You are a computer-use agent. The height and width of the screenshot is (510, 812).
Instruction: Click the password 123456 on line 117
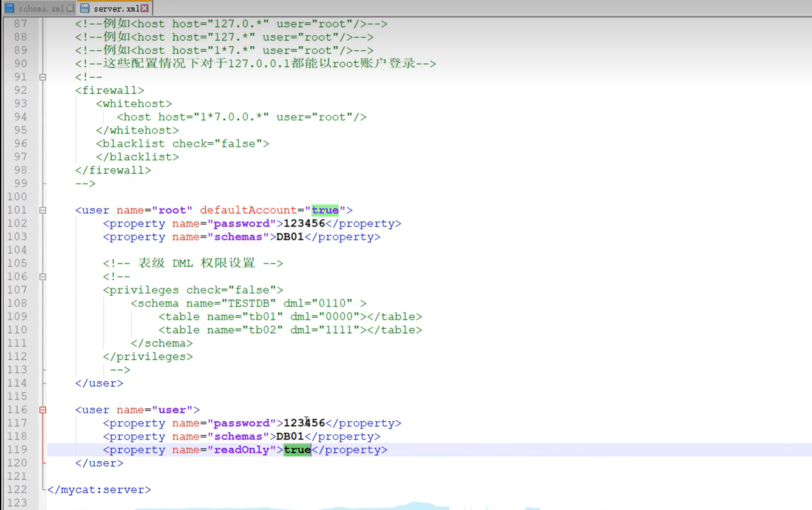(x=304, y=423)
